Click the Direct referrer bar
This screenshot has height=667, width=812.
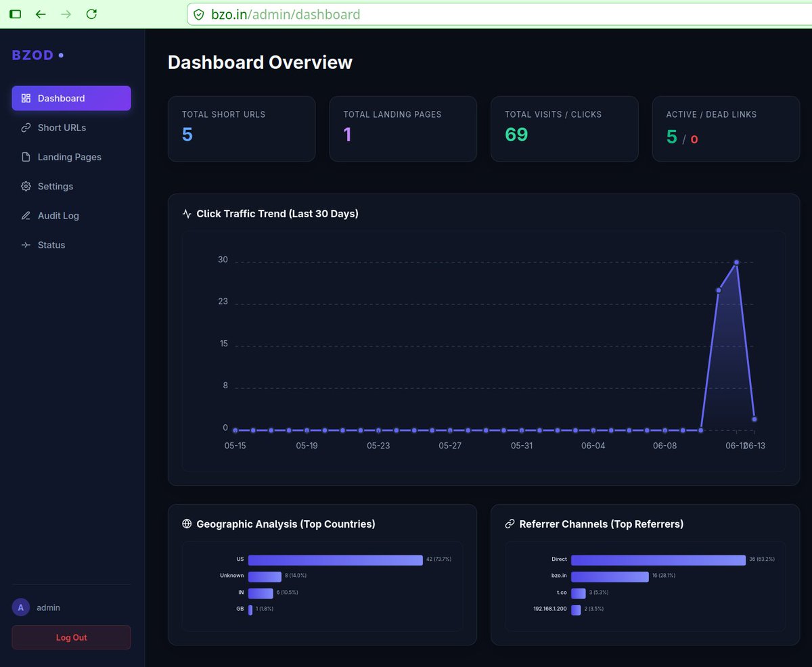tap(658, 559)
